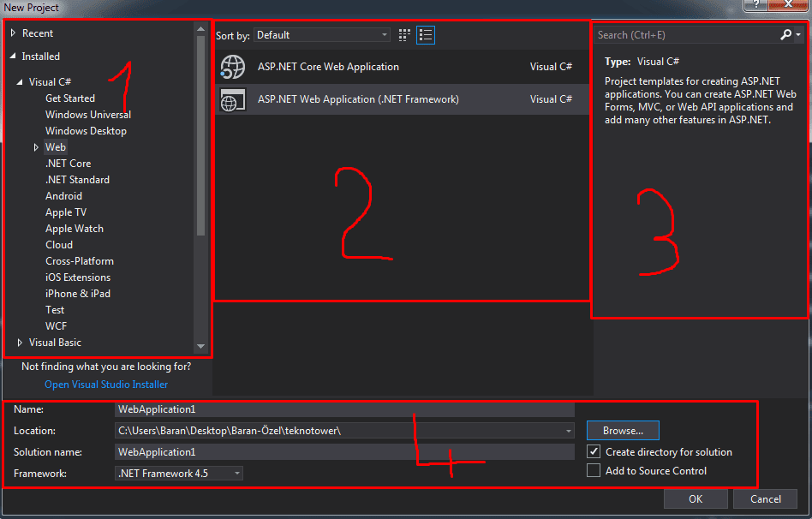Open the help question mark button
The width and height of the screenshot is (812, 519).
(x=756, y=4)
